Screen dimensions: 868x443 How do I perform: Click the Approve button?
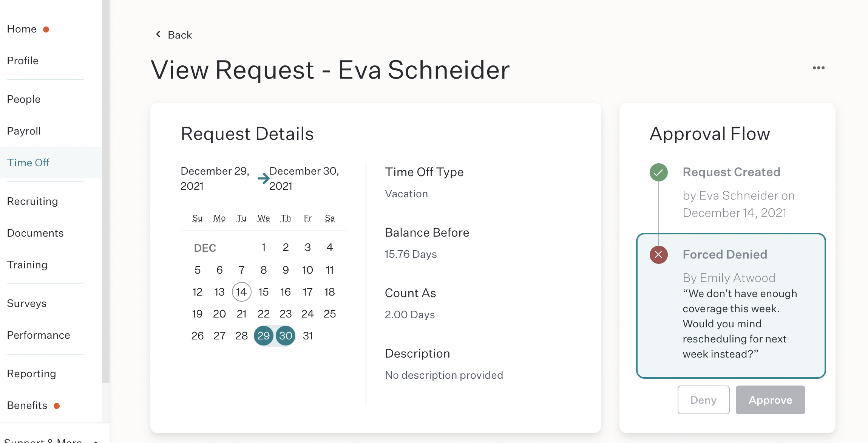770,400
